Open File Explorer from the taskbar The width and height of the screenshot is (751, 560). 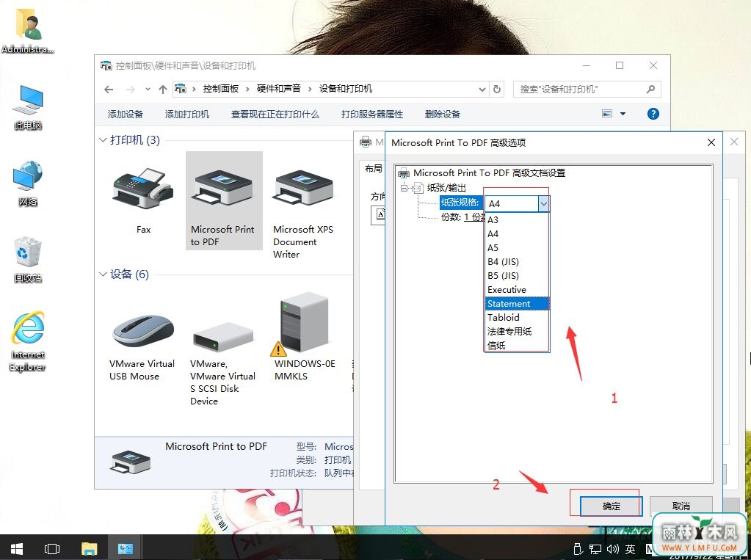pyautogui.click(x=89, y=548)
